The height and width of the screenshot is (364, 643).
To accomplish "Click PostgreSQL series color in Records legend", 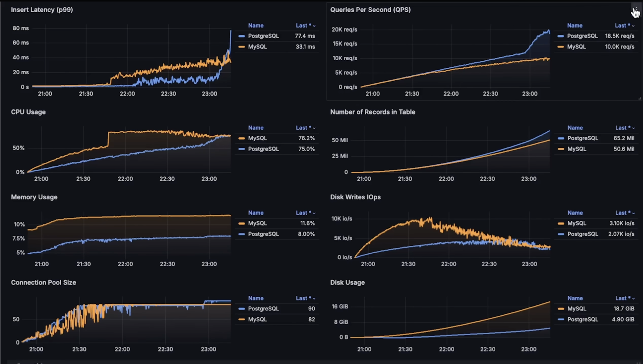I will click(561, 138).
